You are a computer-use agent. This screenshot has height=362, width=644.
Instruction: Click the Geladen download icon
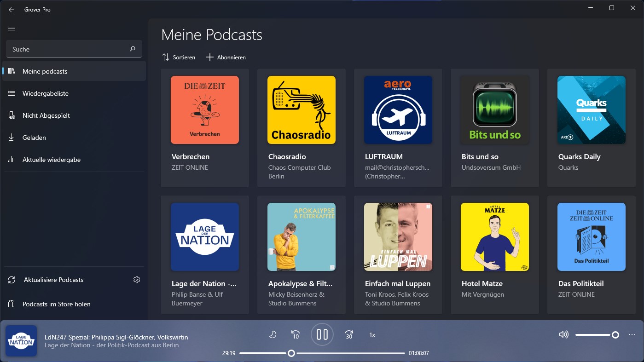pyautogui.click(x=12, y=138)
